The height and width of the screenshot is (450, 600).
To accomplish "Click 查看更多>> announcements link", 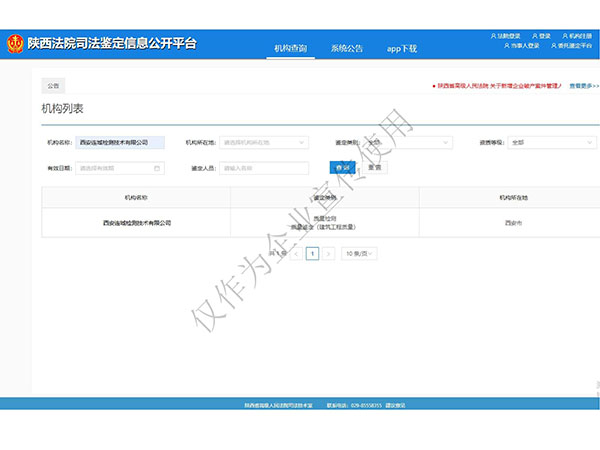I will point(584,86).
